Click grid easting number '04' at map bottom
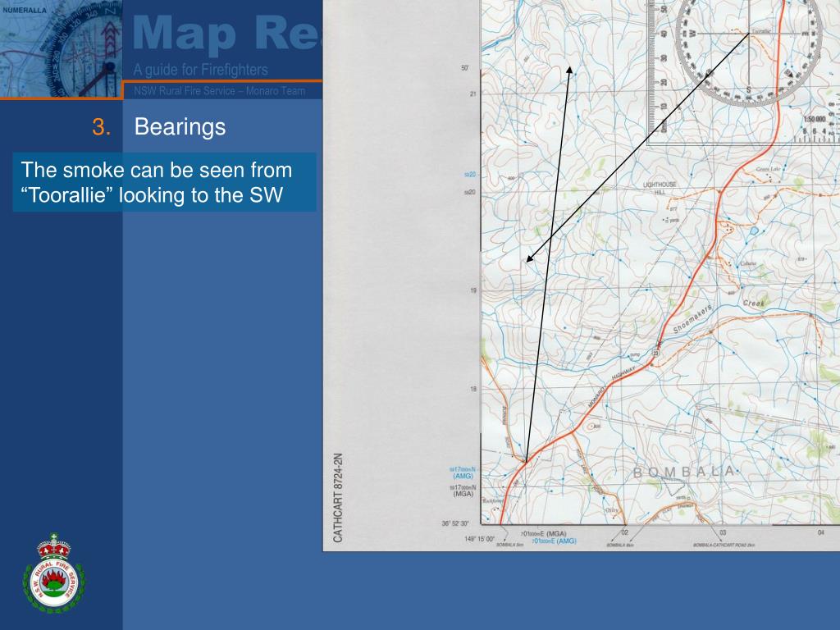 tap(820, 532)
